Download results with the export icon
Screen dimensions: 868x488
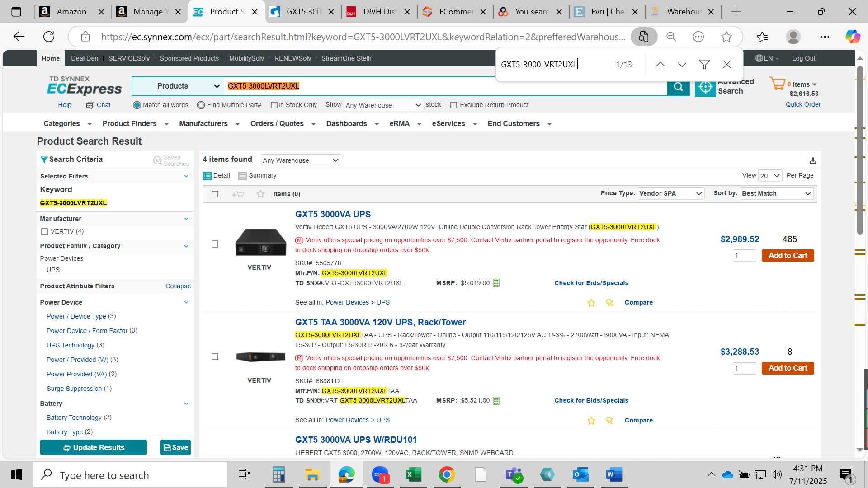pyautogui.click(x=813, y=161)
